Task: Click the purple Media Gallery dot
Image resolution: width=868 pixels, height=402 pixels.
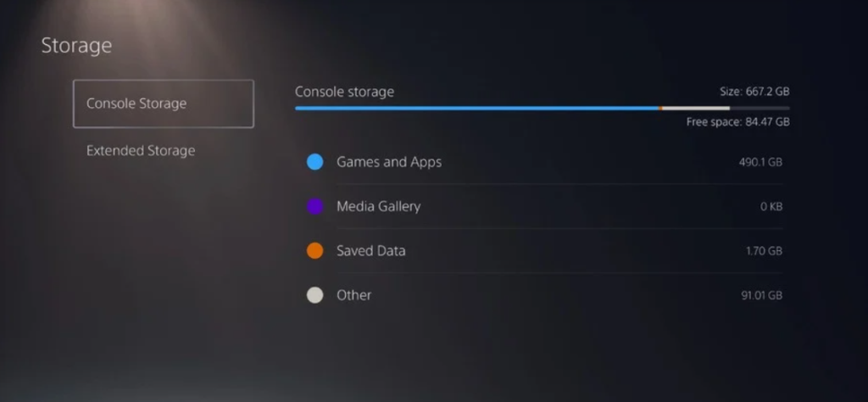Action: (315, 207)
